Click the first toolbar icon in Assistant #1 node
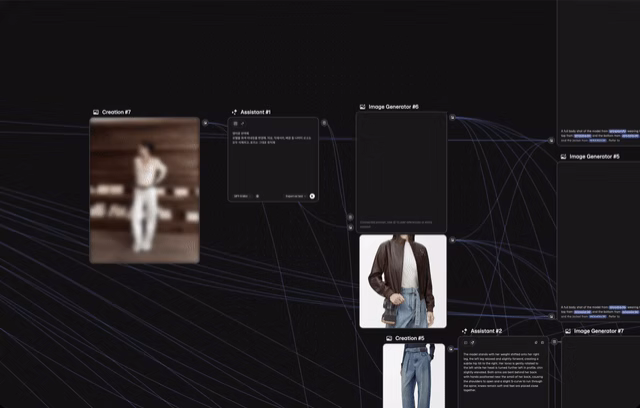 click(236, 124)
